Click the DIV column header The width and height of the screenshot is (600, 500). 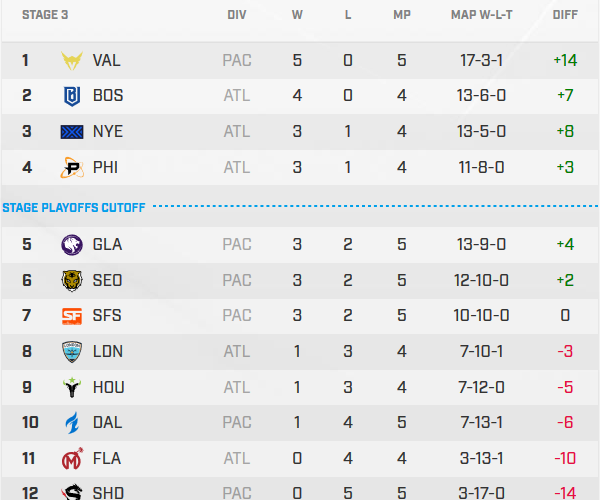(237, 16)
